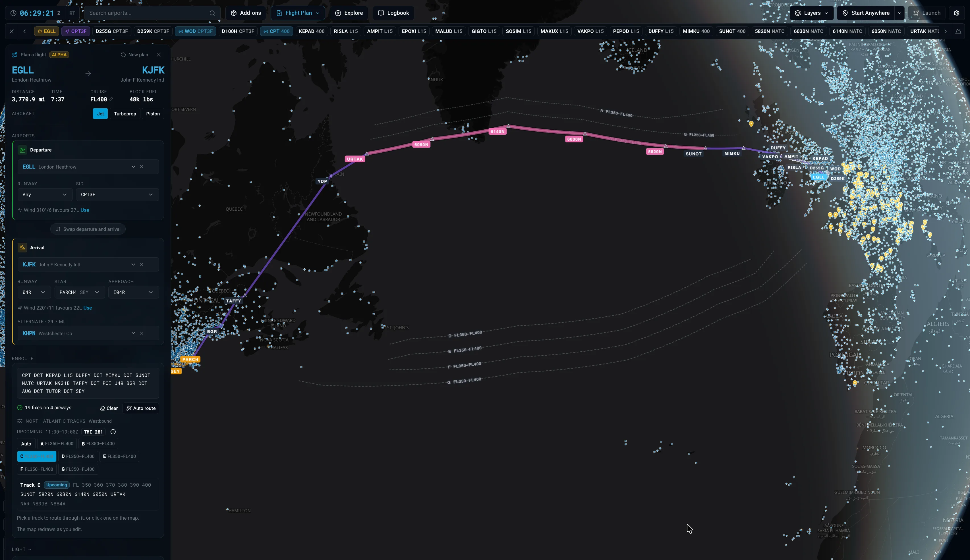
Task: Click Clear enroute button
Action: coord(109,408)
